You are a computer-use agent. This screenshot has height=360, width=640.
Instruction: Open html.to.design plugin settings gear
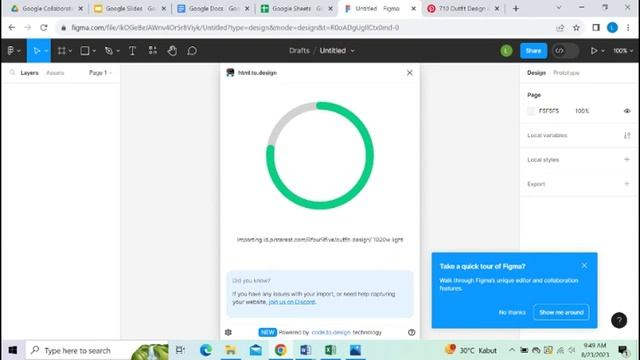228,332
